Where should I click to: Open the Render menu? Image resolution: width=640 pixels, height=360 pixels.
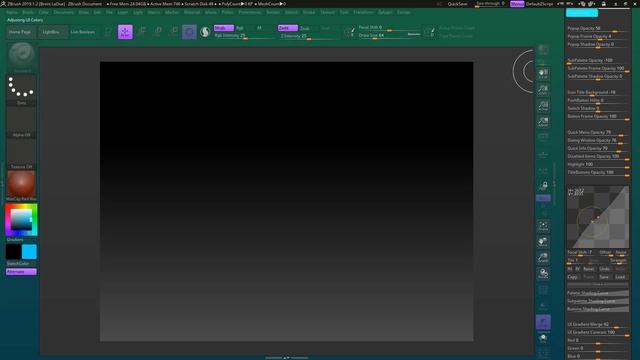pyautogui.click(x=273, y=12)
